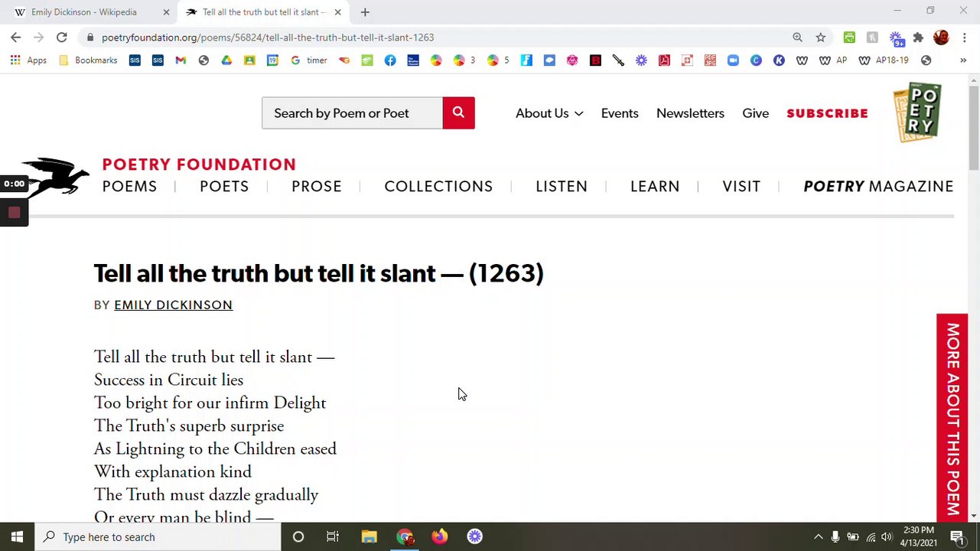The height and width of the screenshot is (551, 980).
Task: Open a new browser tab
Action: pyautogui.click(x=365, y=12)
